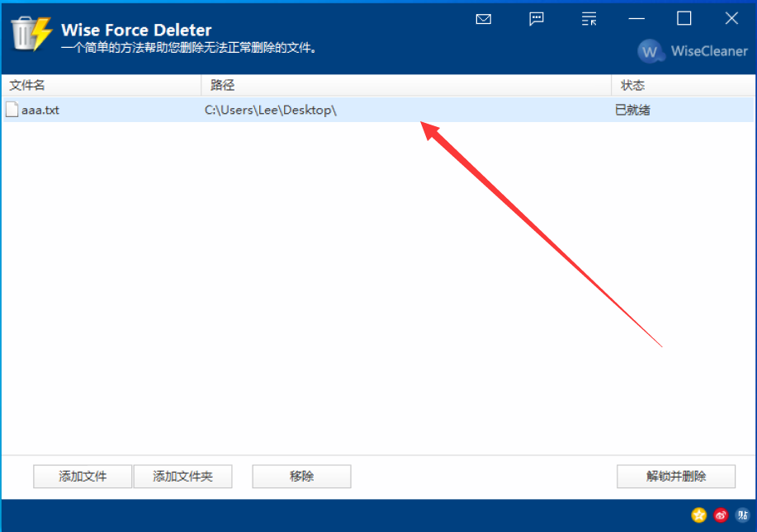Open the feedback chat bubble icon
The image size is (757, 532).
tap(537, 19)
